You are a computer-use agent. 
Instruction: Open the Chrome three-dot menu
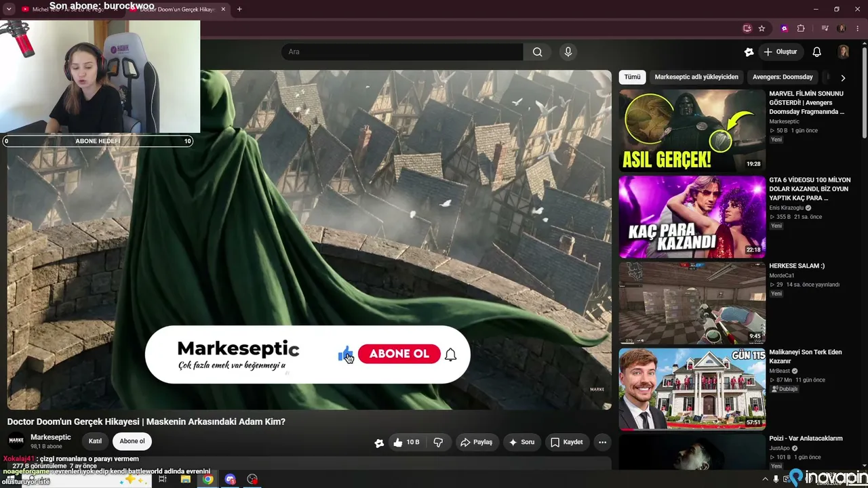pos(858,28)
